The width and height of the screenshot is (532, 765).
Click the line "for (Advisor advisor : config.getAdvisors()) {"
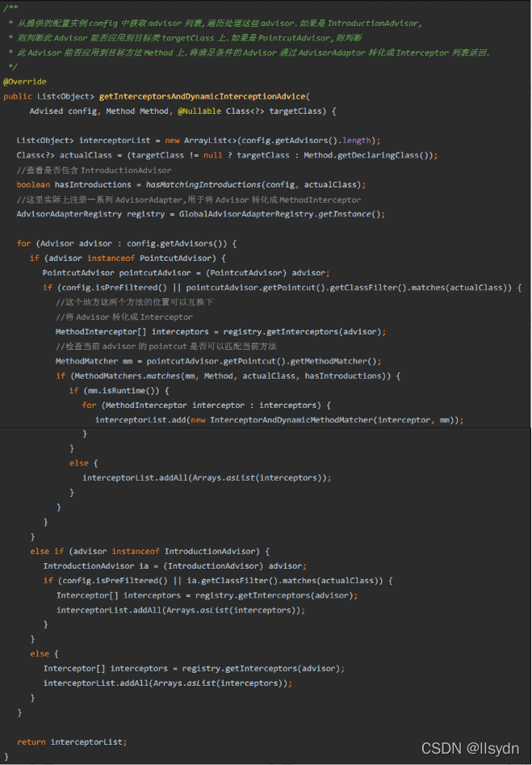[127, 243]
